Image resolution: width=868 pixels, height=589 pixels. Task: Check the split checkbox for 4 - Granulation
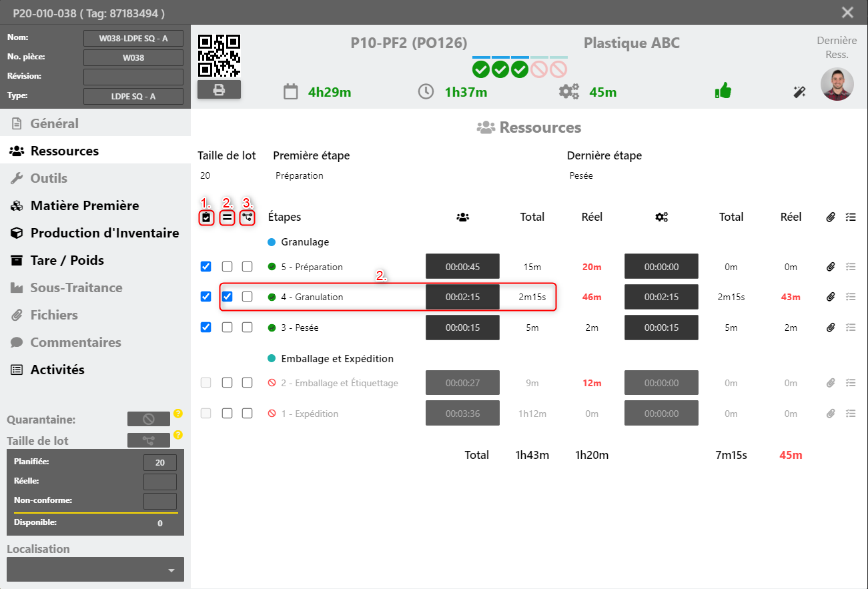tap(247, 296)
